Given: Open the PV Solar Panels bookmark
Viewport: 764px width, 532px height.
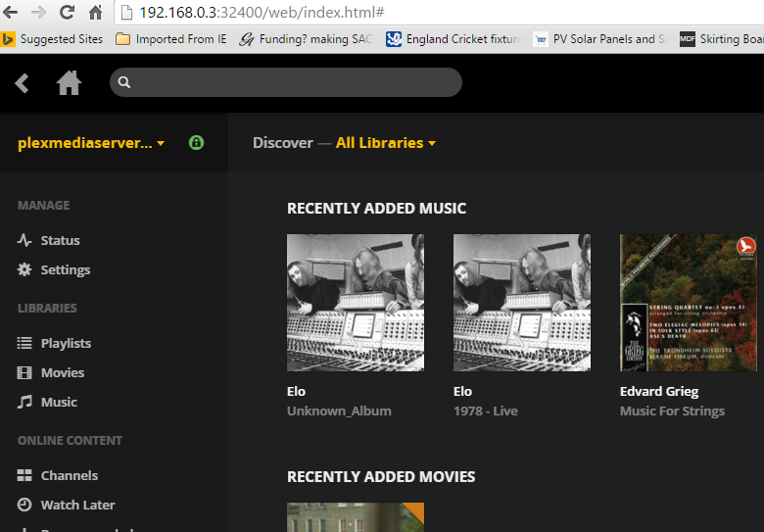Looking at the screenshot, I should tap(600, 39).
